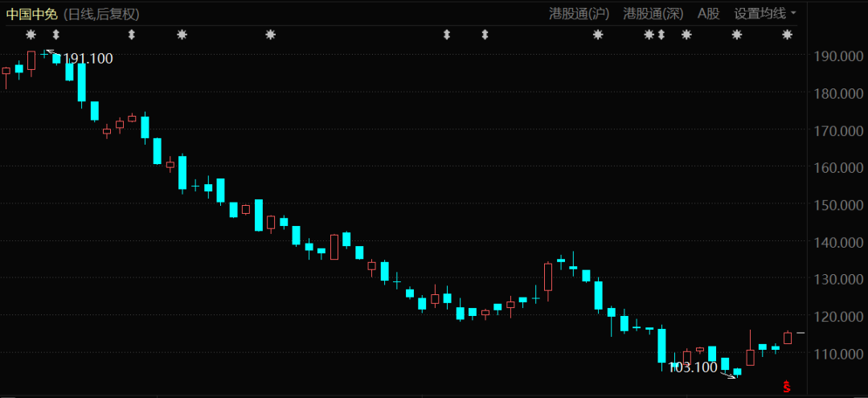Click the 191.100 high price label
The image size is (868, 398).
(88, 59)
